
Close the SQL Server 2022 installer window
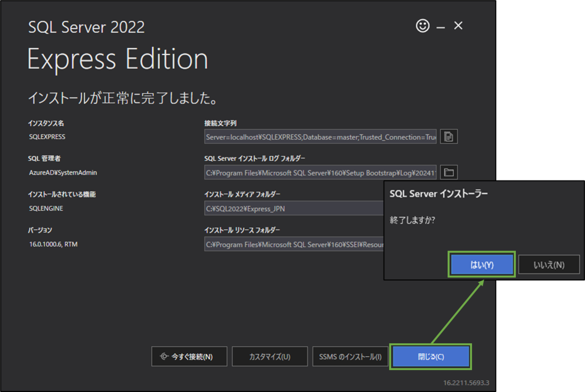point(458,26)
